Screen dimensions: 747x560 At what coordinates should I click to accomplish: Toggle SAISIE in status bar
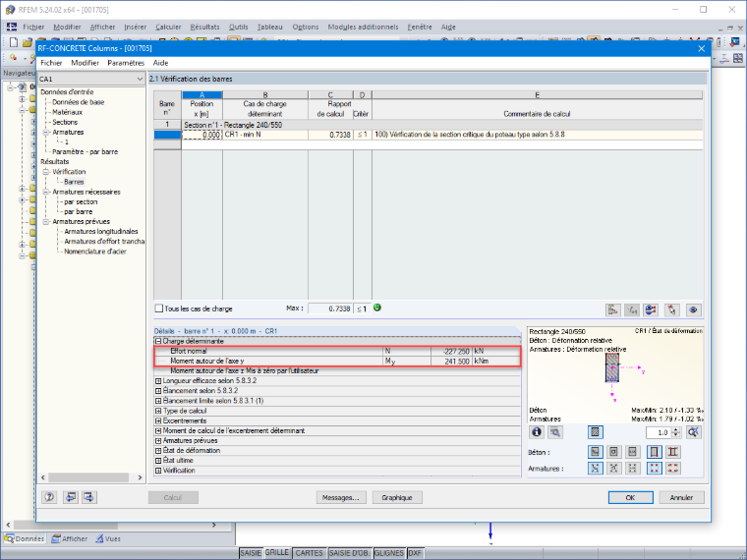pos(251,553)
